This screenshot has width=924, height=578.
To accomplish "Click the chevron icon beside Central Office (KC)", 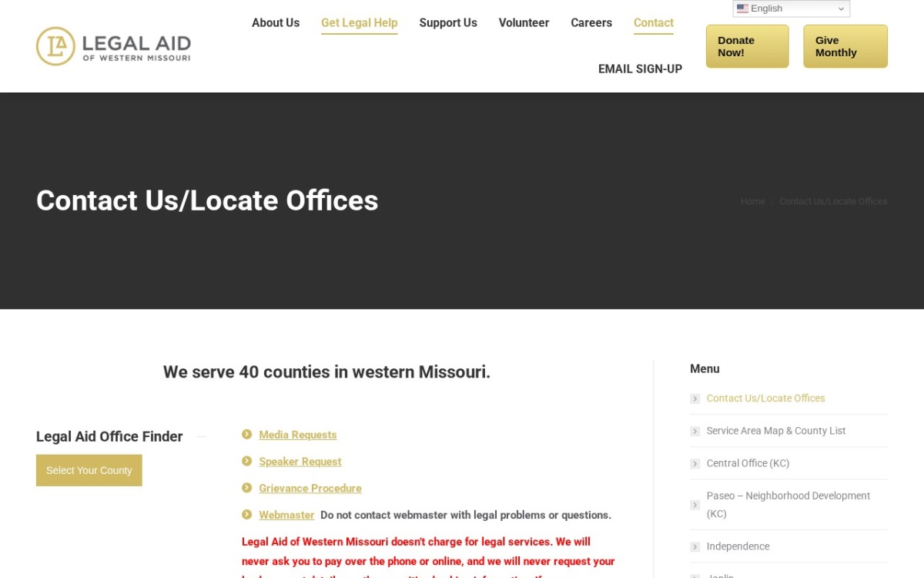I will (695, 463).
